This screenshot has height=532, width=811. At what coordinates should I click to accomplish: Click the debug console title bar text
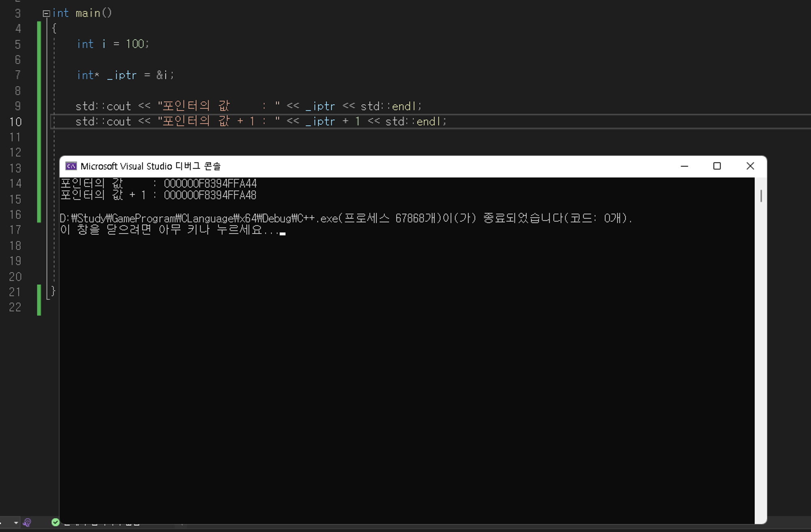pyautogui.click(x=150, y=166)
